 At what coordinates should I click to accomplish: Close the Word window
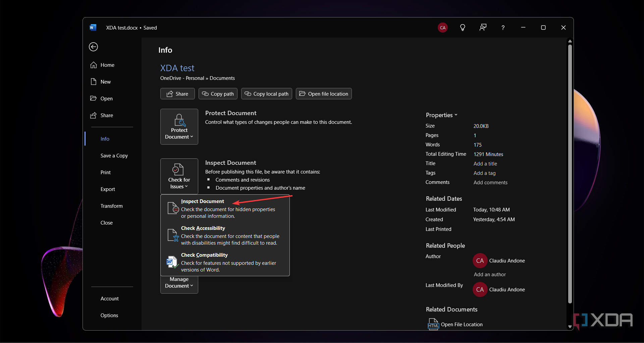[x=563, y=28]
